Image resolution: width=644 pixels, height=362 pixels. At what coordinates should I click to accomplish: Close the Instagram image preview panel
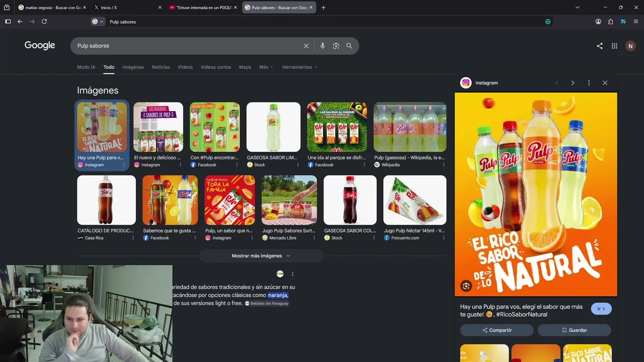tap(605, 83)
